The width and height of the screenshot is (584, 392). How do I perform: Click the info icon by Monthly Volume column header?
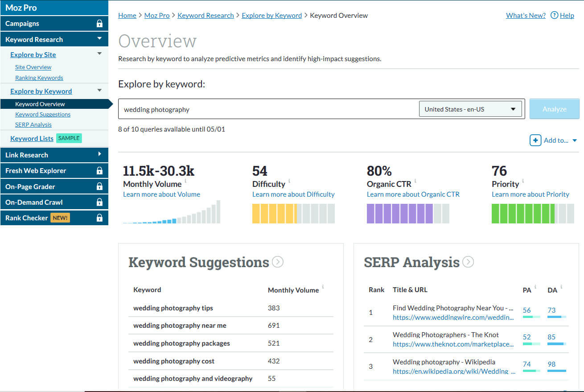323,287
